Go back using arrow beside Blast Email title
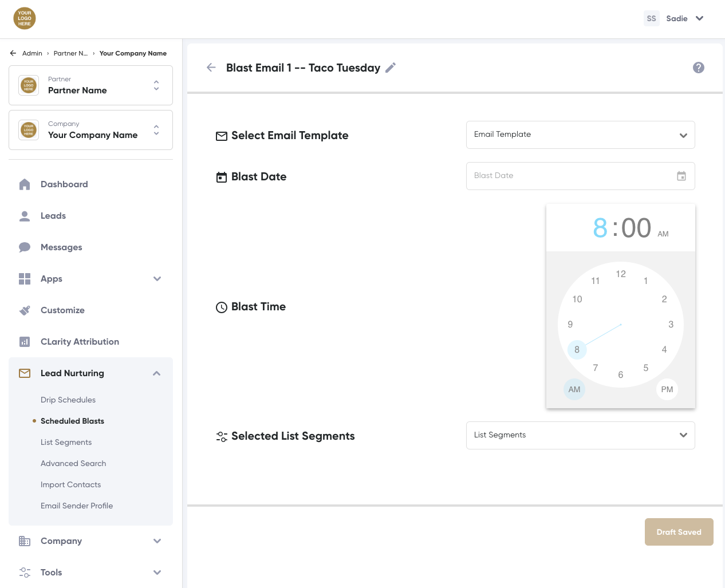725x588 pixels. 211,68
